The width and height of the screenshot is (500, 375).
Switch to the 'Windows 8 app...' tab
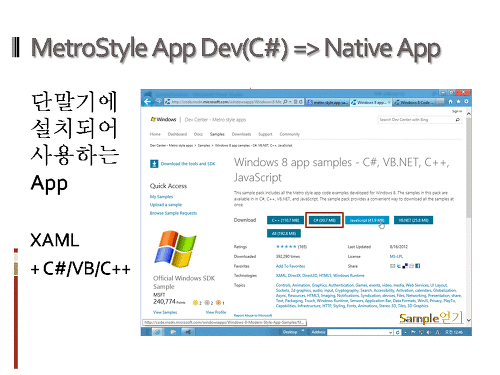coord(371,102)
